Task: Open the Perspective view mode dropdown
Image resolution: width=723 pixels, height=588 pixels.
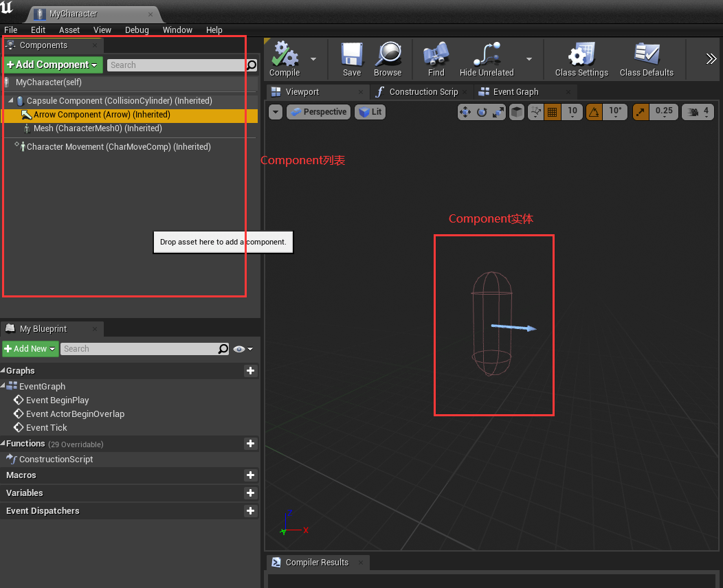Action: click(x=318, y=112)
